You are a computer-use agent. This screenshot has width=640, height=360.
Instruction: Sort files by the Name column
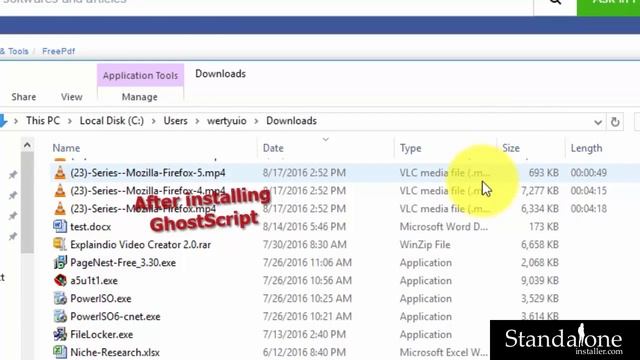pos(66,148)
